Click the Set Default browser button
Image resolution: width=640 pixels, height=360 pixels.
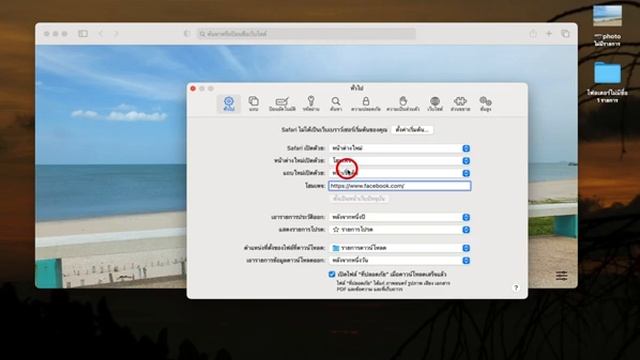pos(412,130)
